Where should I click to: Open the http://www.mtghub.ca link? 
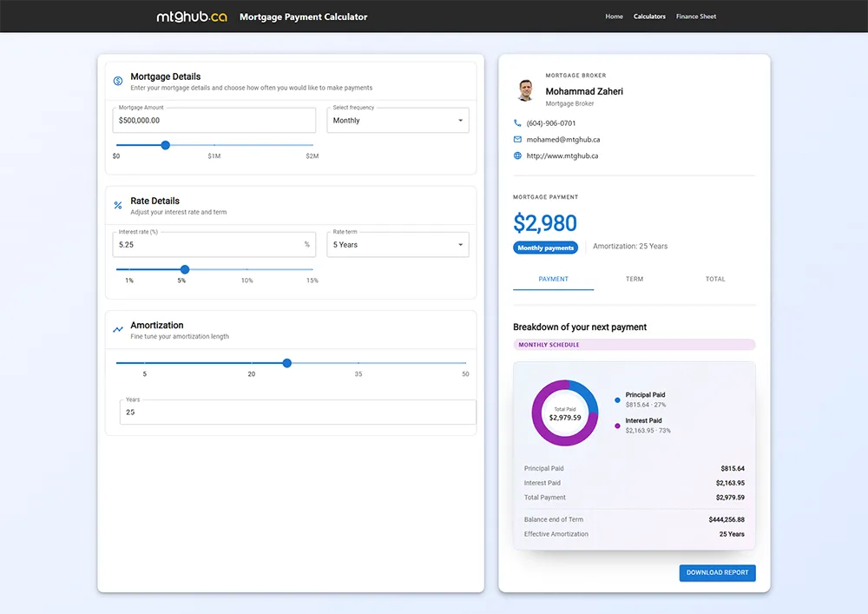tap(562, 156)
